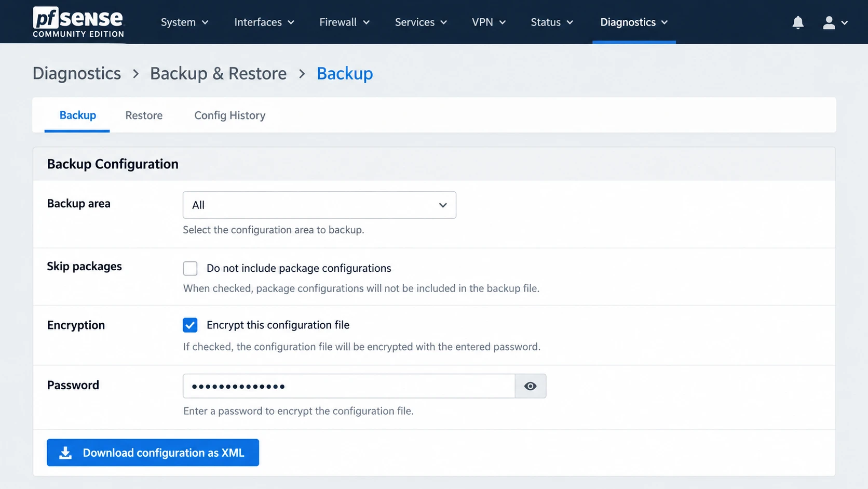Go to Diagnostics in the breadcrumb
This screenshot has height=489, width=868.
[x=77, y=73]
